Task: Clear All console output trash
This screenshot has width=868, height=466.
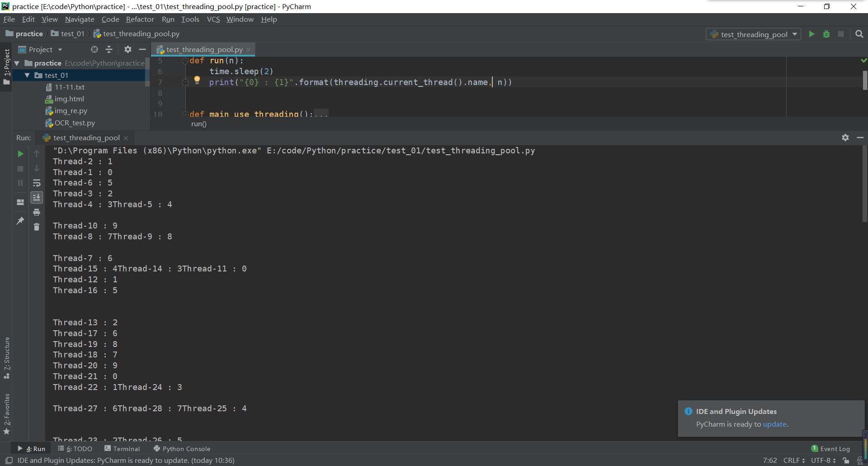Action: click(37, 227)
